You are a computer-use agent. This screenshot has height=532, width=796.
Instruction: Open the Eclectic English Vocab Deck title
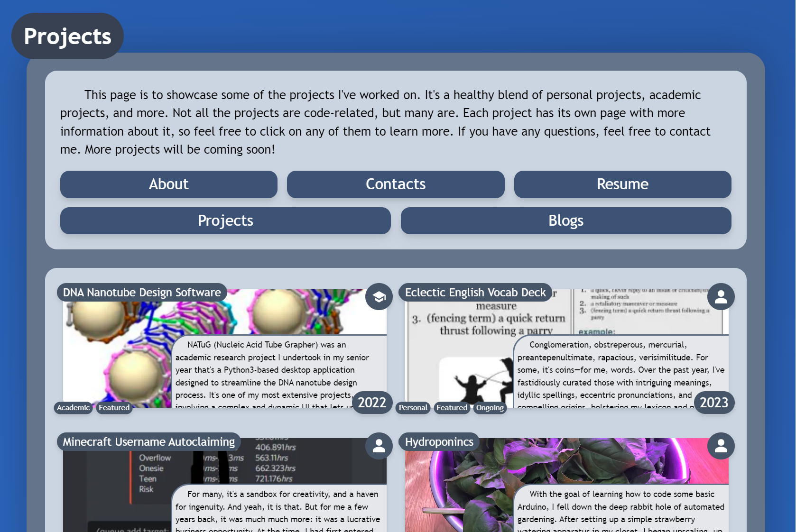click(x=475, y=293)
